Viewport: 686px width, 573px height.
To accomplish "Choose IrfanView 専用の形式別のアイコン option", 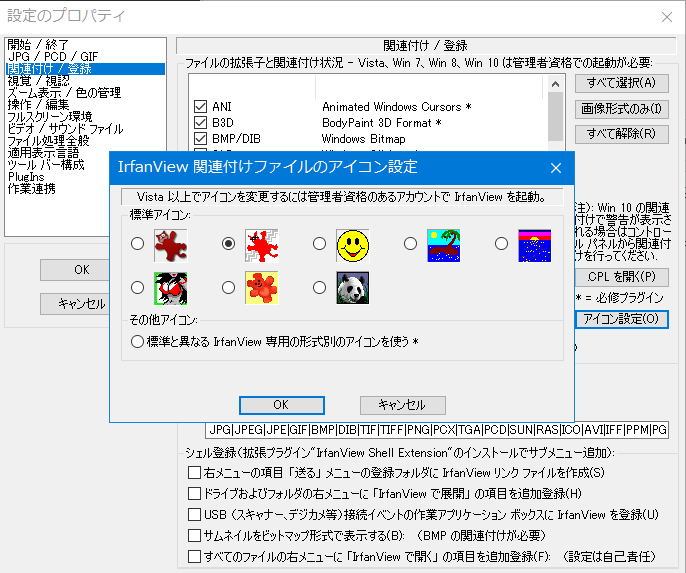I will tap(137, 341).
